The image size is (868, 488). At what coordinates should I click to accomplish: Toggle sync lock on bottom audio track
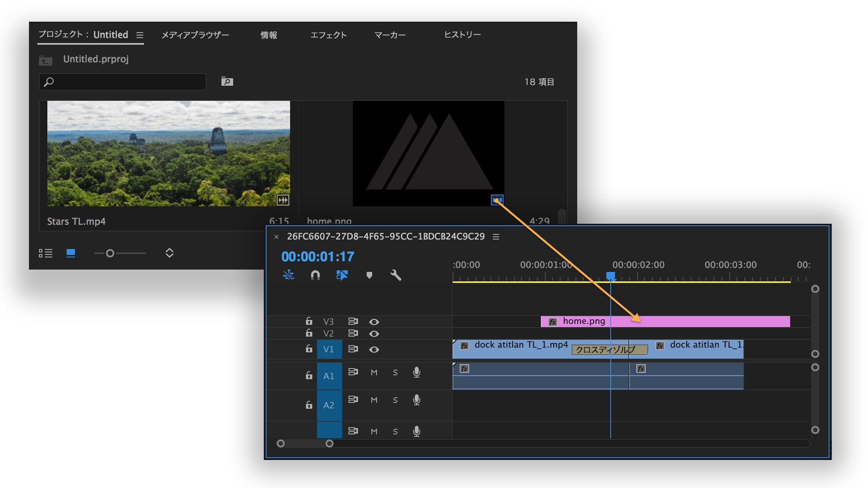(x=353, y=431)
